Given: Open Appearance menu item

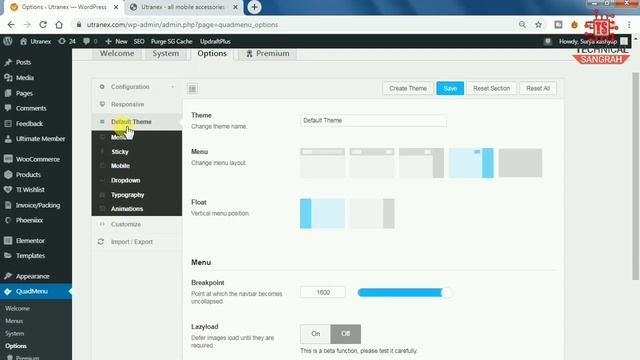Looking at the screenshot, I should pyautogui.click(x=33, y=276).
